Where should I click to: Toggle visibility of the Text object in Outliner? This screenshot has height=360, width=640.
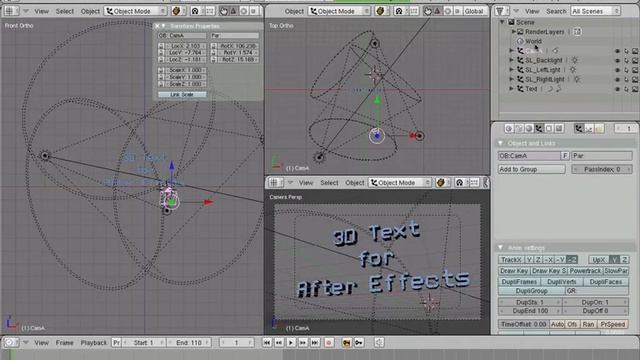tap(617, 89)
